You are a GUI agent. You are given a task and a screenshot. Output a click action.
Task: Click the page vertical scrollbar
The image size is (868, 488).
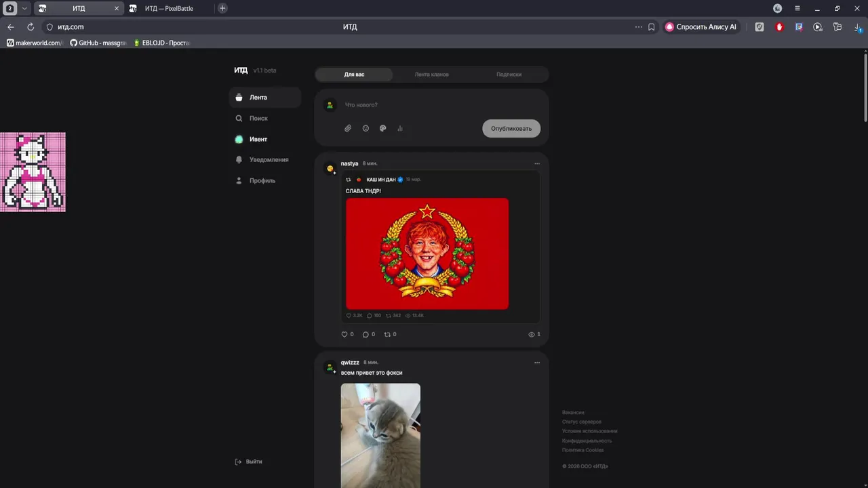pos(865,88)
